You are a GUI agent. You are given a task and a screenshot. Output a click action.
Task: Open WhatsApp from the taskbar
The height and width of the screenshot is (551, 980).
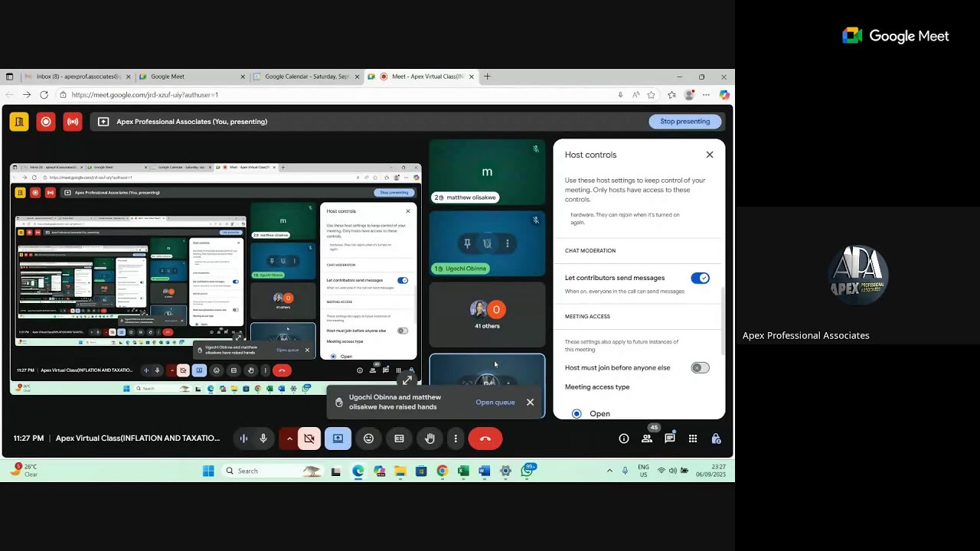[x=527, y=471]
